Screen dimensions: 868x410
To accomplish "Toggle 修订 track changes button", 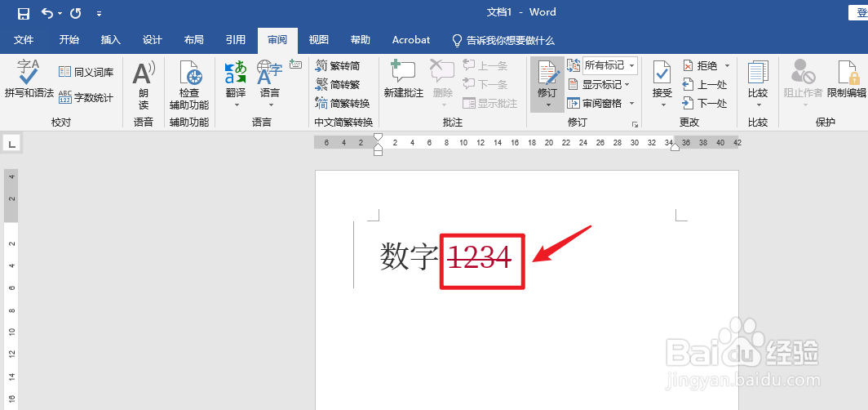I will click(x=547, y=78).
